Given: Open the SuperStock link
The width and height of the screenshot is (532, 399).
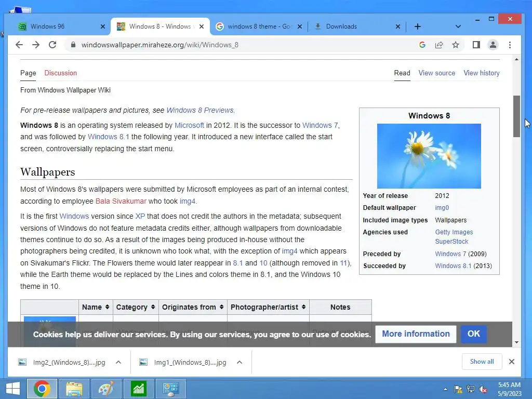Looking at the screenshot, I should tap(451, 242).
